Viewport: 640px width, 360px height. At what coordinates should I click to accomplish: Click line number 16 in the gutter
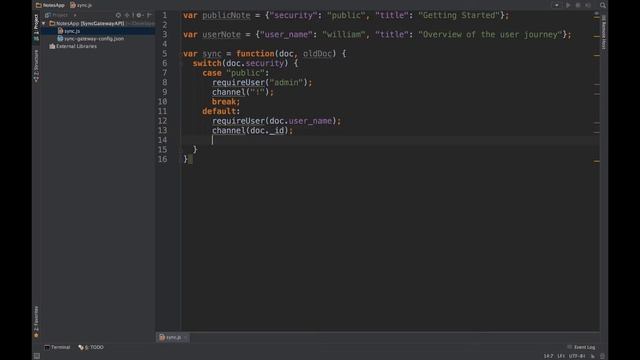(162, 160)
